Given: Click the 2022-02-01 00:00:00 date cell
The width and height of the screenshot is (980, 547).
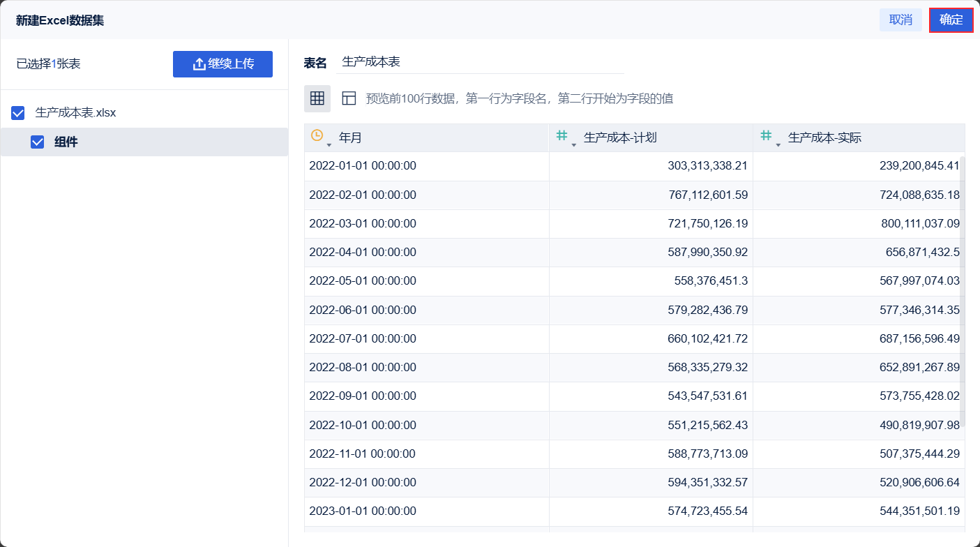Looking at the screenshot, I should (x=427, y=195).
